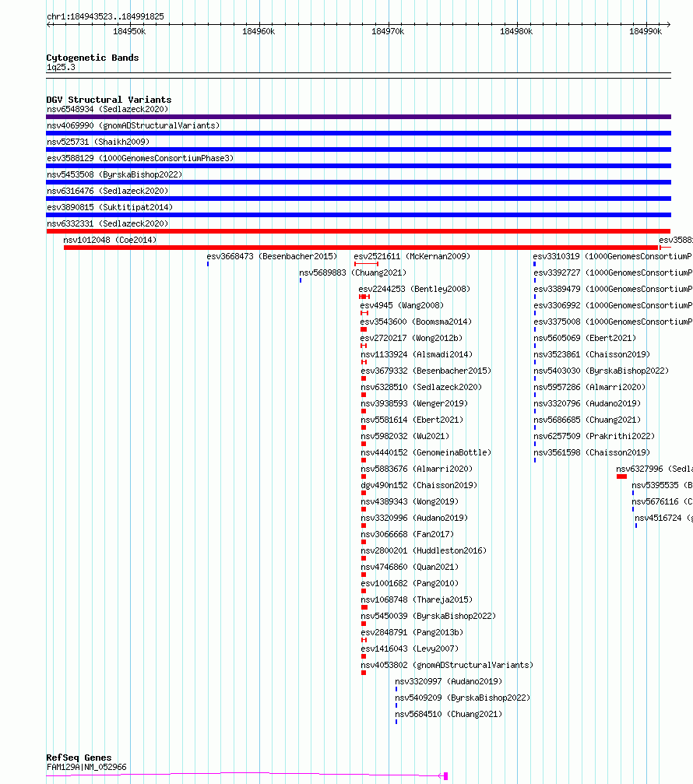Select nsv3561598 (Chaisson2019) variant label
This screenshot has height=784, width=693.
click(592, 452)
